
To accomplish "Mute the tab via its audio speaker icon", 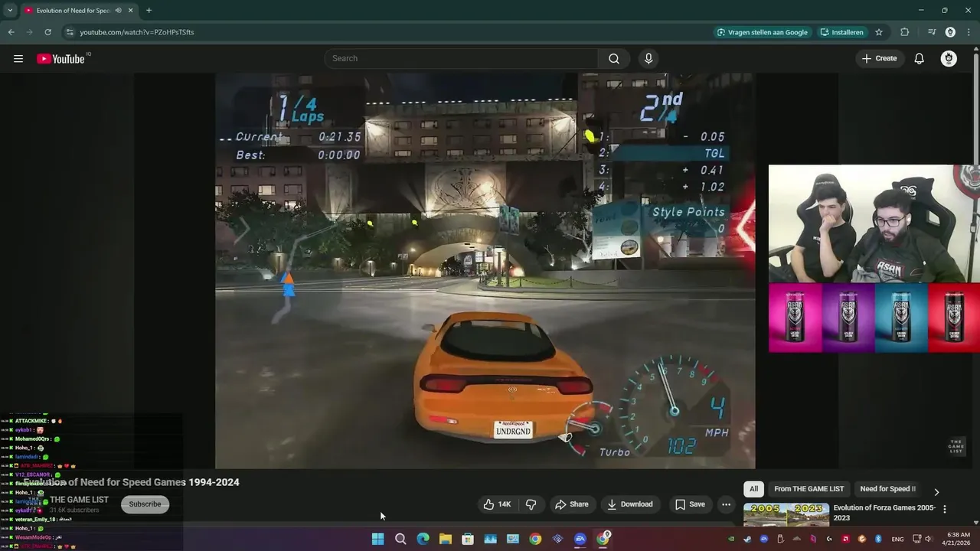I will (118, 11).
